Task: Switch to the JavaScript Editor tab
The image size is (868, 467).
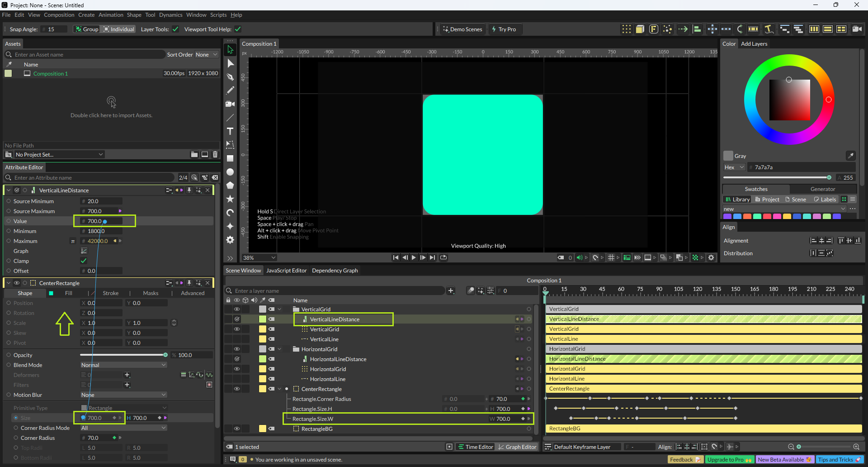Action: point(286,271)
